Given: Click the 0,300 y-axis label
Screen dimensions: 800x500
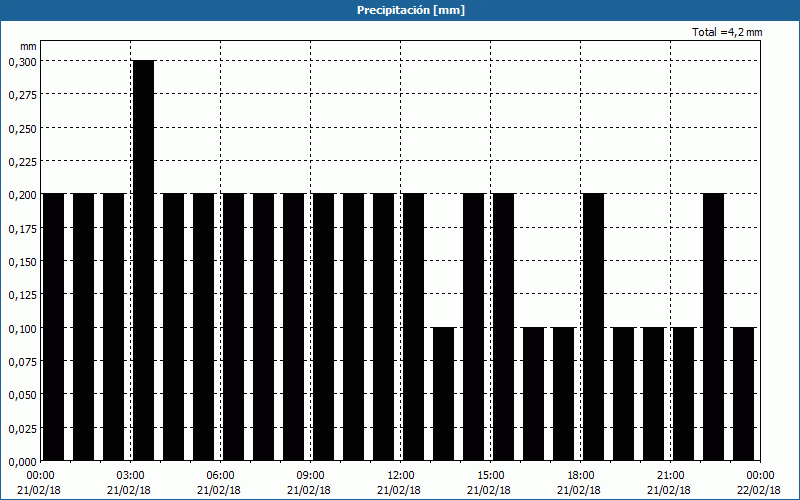Looking at the screenshot, I should (x=22, y=62).
